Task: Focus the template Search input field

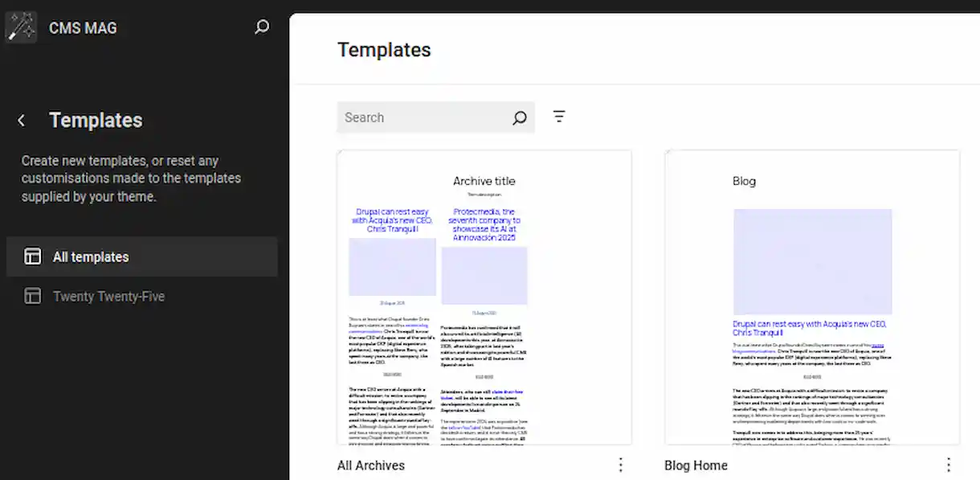Action: (424, 117)
